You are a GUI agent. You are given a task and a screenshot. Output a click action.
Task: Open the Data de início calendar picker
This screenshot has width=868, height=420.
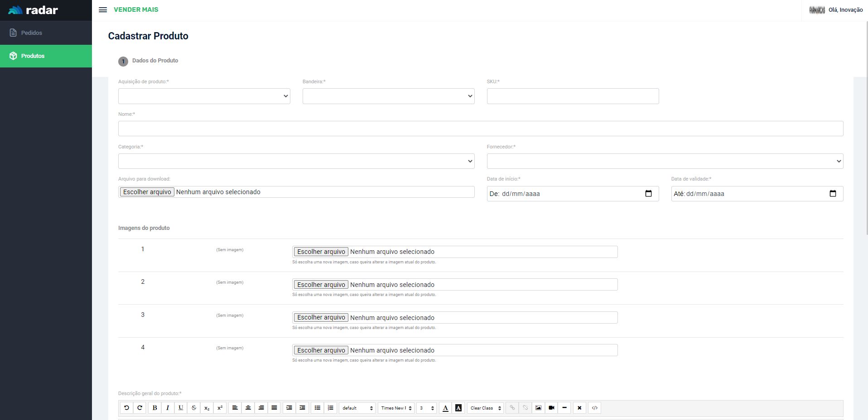[x=648, y=194]
